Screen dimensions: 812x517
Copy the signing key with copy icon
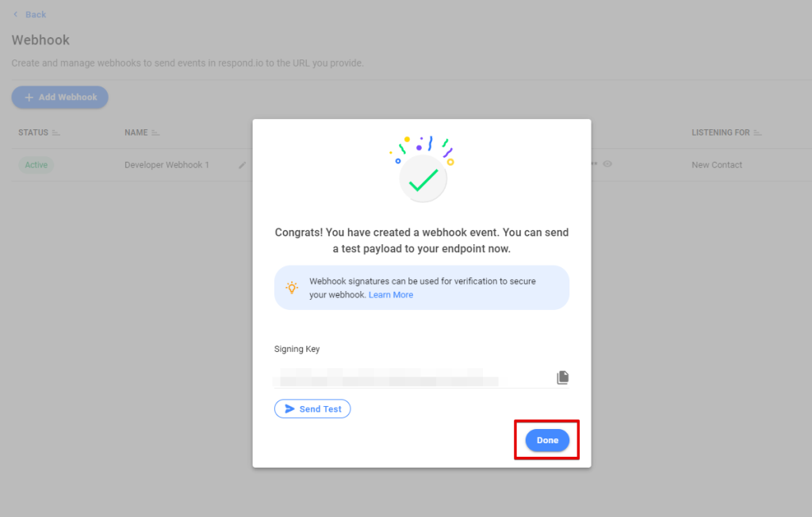(x=562, y=377)
